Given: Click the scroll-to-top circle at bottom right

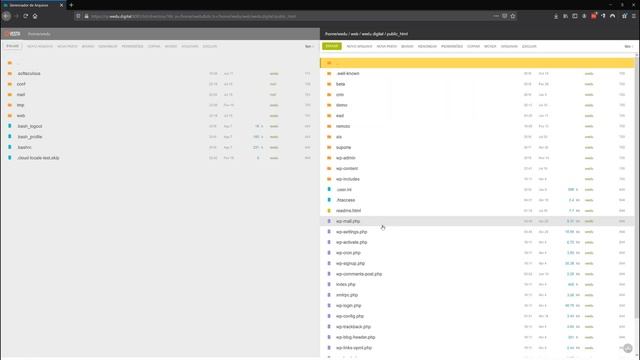Looking at the screenshot, I should coord(628,348).
